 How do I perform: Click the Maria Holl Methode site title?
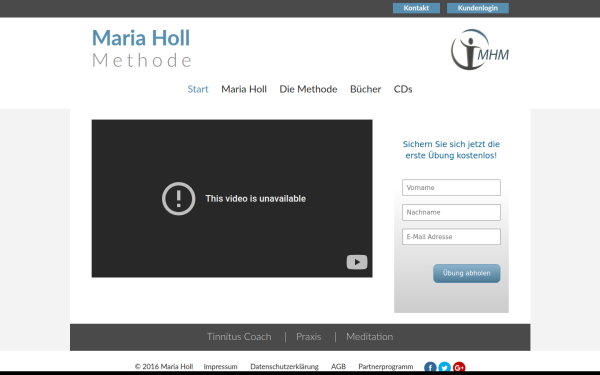point(142,49)
